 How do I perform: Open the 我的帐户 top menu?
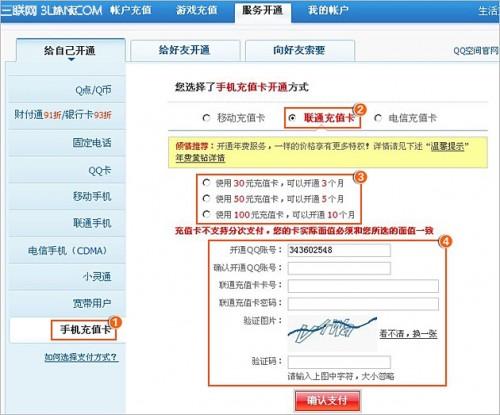328,10
